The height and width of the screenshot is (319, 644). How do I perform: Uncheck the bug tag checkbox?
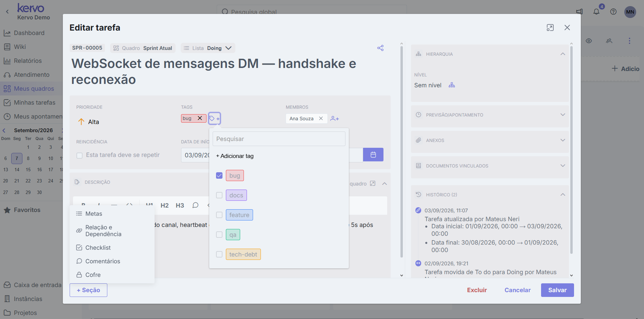(219, 176)
